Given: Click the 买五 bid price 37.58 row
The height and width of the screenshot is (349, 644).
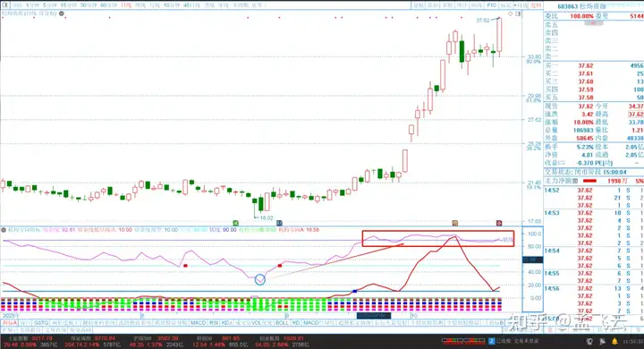Looking at the screenshot, I should click(x=594, y=98).
